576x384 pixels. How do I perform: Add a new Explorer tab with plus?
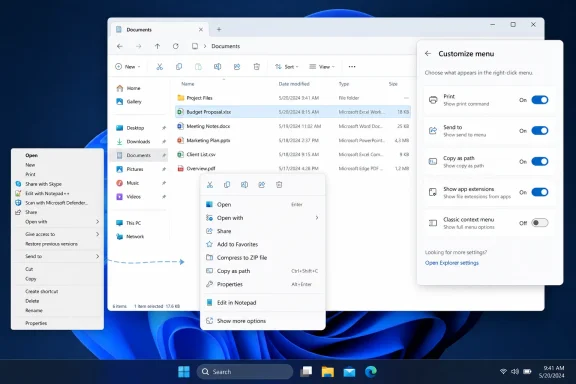point(219,29)
